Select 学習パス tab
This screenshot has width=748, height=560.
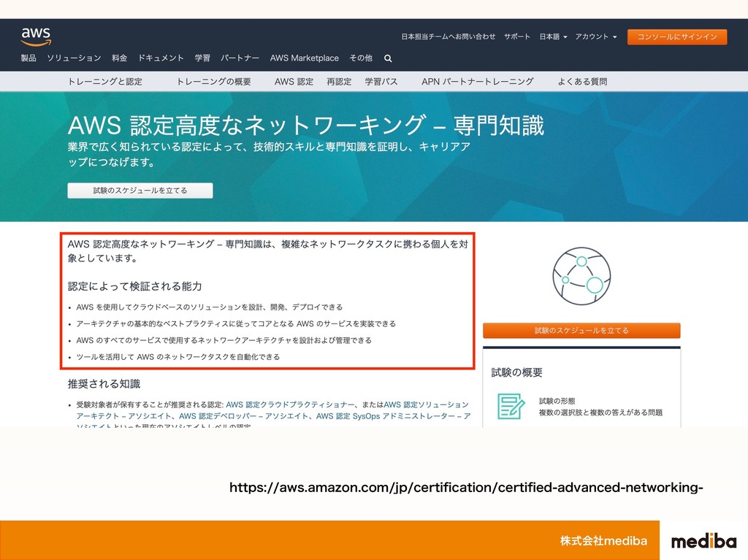(381, 82)
